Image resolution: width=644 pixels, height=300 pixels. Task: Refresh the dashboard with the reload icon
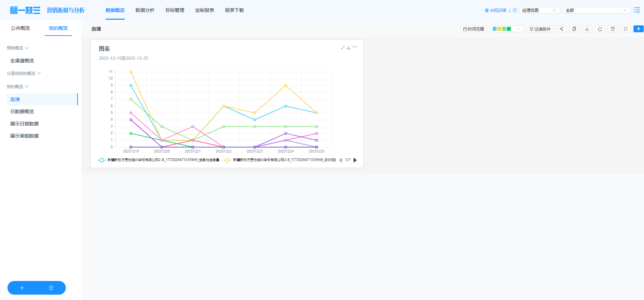point(600,29)
